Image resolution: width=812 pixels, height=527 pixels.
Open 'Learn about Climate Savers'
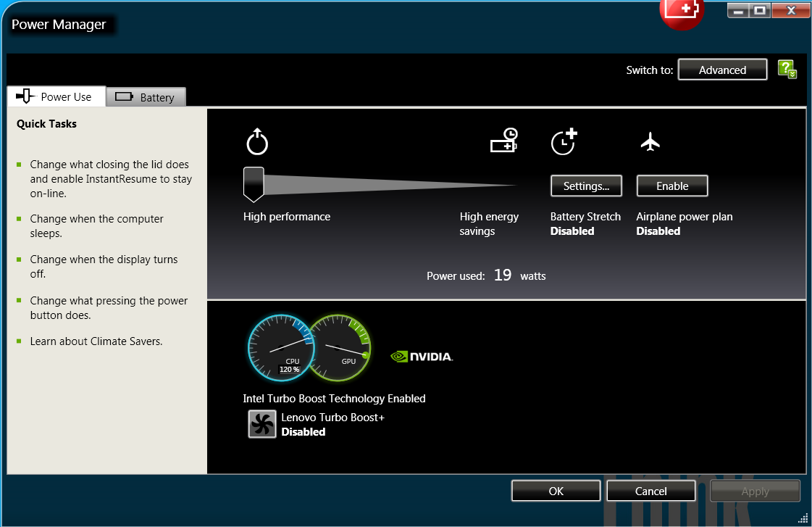click(x=96, y=341)
